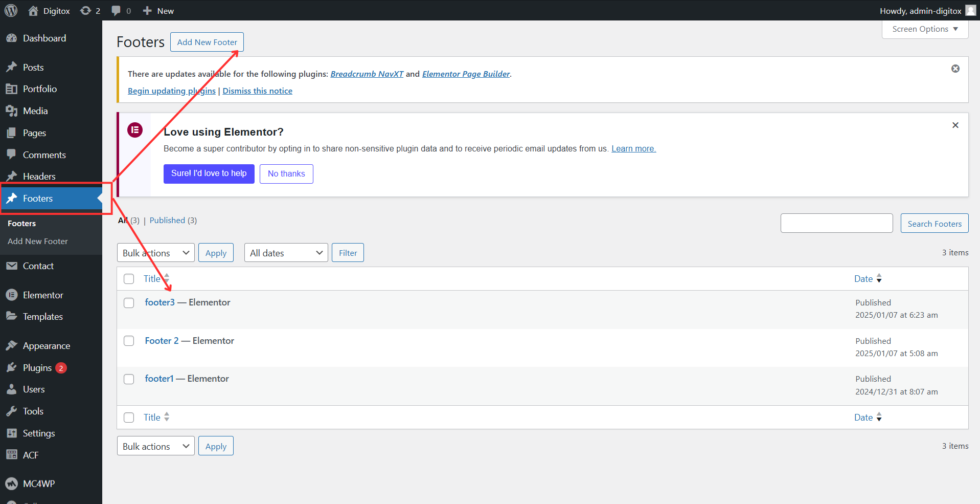The width and height of the screenshot is (980, 504).
Task: Open Elementor Page Builder link
Action: click(466, 74)
